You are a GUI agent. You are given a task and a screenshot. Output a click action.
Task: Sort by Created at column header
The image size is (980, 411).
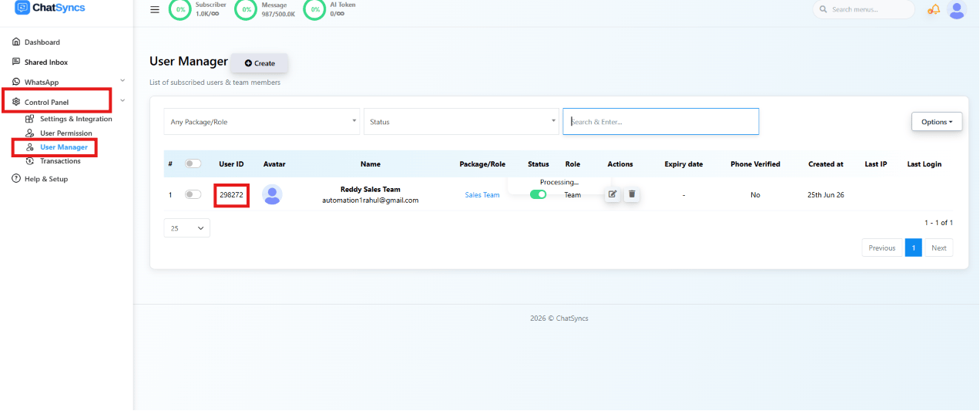(826, 164)
